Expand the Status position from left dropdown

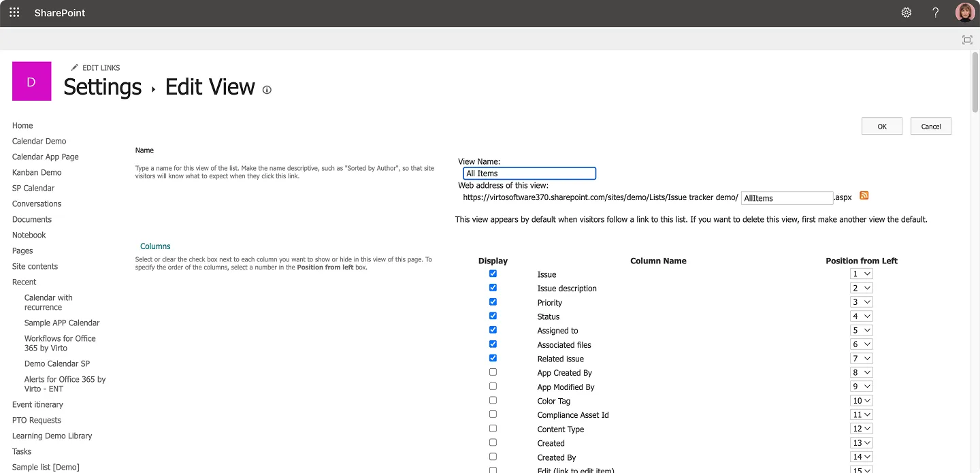(861, 316)
